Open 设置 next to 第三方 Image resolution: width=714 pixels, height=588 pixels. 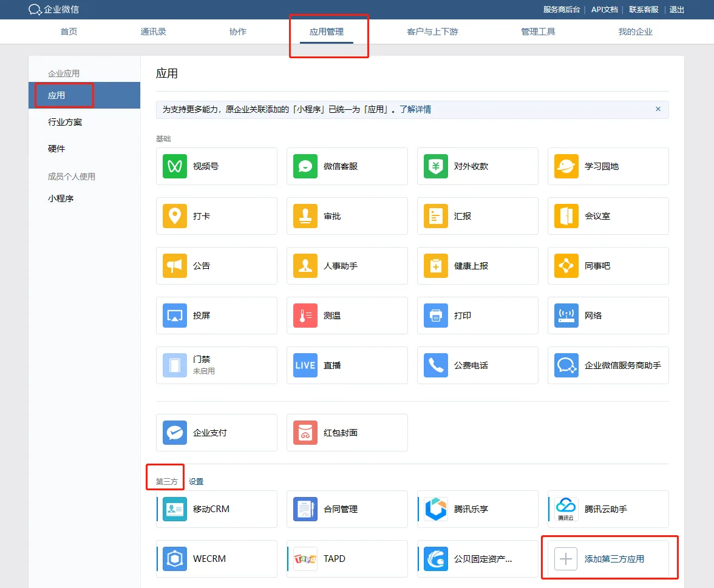195,482
